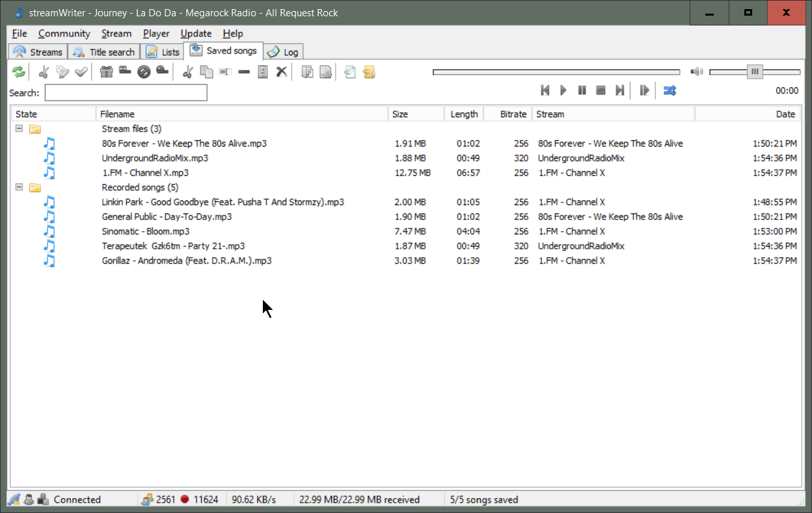Image resolution: width=812 pixels, height=513 pixels.
Task: Open the File menu
Action: click(20, 34)
